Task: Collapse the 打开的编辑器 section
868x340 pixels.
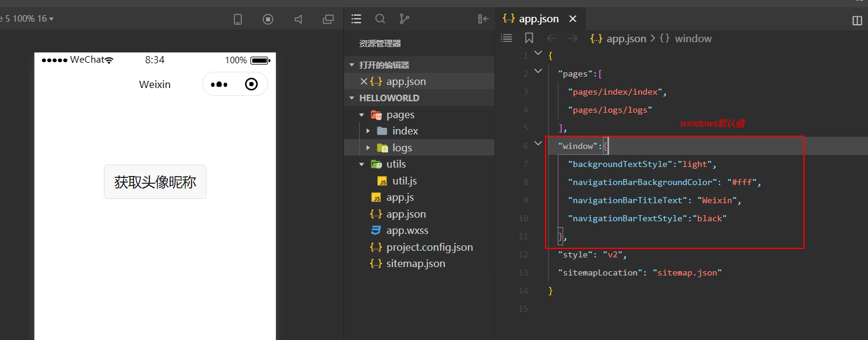Action: coord(352,65)
